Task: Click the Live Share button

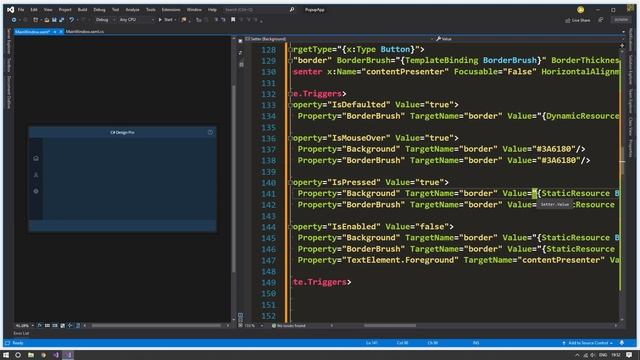Action: tap(578, 20)
